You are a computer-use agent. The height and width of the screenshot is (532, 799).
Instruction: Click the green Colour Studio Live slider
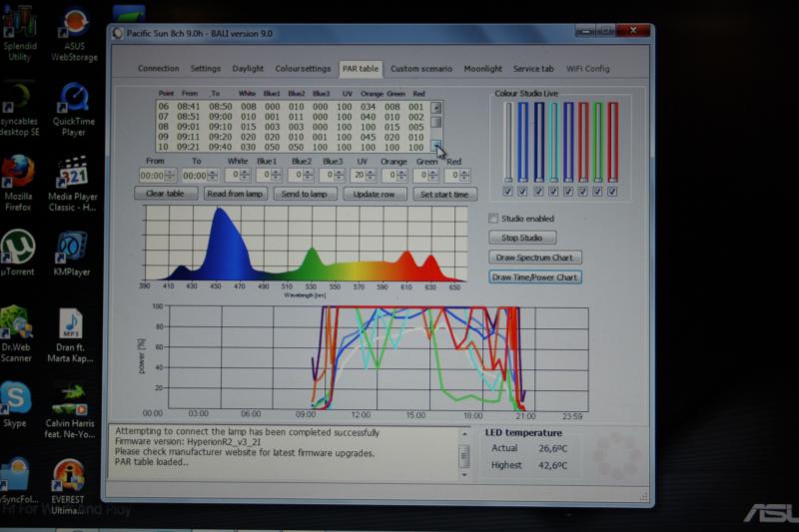(597, 140)
